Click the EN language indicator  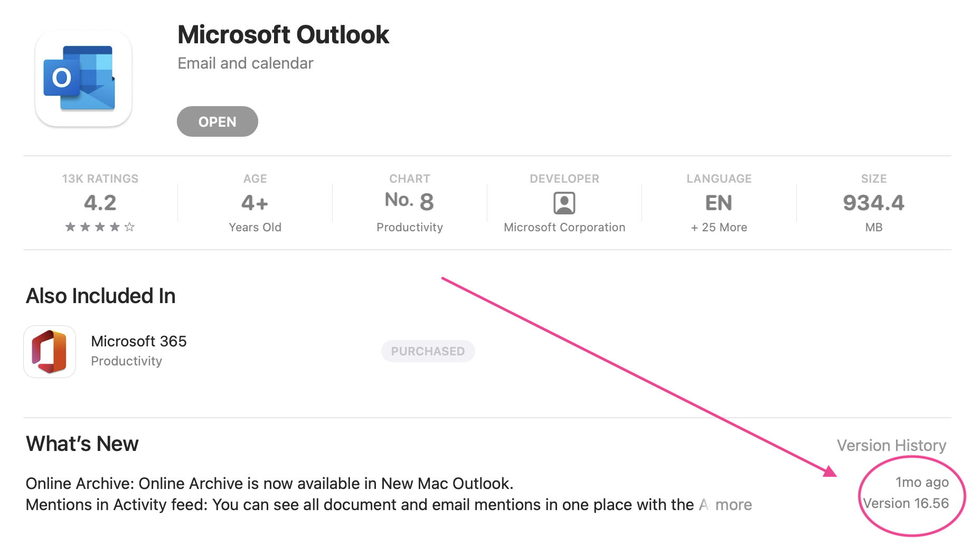click(x=719, y=203)
